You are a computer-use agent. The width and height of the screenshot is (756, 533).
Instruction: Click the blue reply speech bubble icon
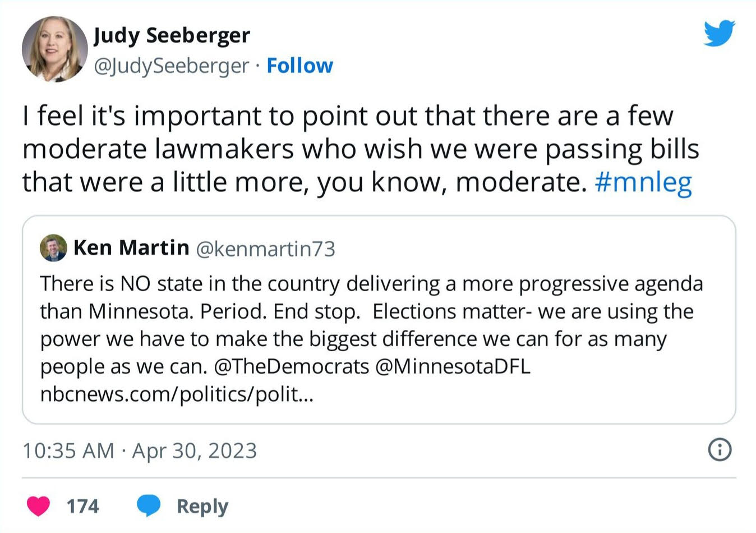point(149,506)
